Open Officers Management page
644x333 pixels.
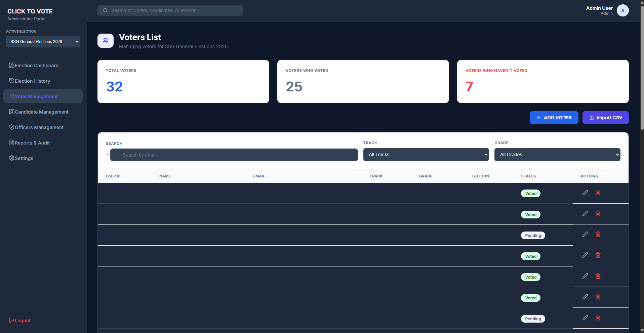pos(39,127)
